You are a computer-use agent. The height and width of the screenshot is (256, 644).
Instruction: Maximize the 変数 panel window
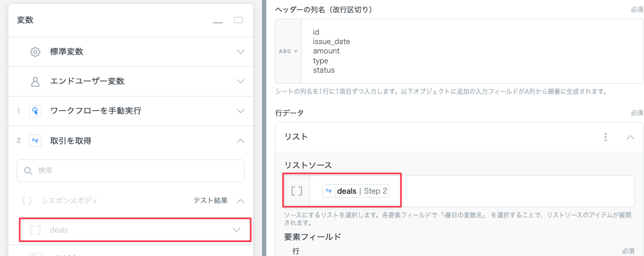coord(239,20)
